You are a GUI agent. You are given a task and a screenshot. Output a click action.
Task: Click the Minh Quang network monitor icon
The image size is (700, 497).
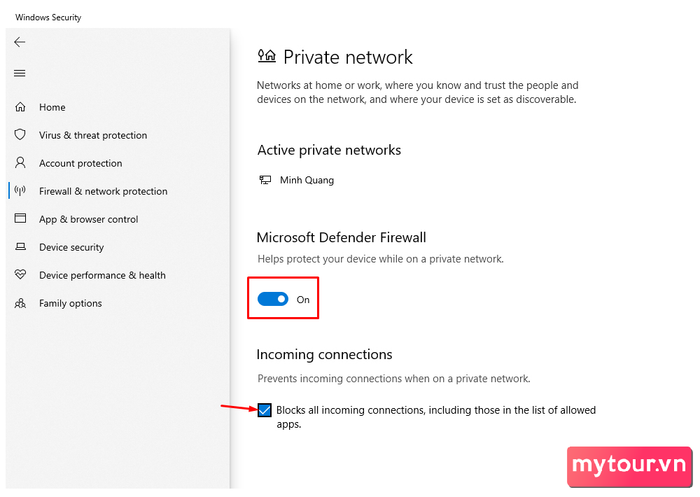(x=265, y=180)
